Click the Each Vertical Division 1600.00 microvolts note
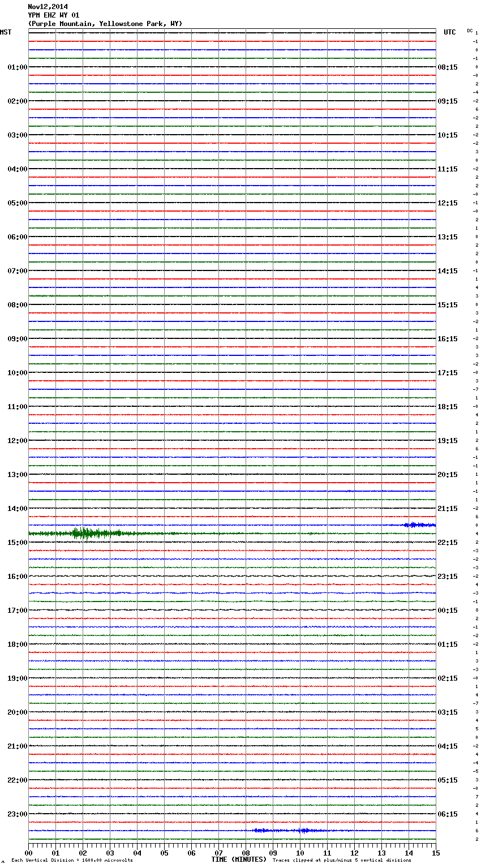The width and height of the screenshot is (481, 868). click(72, 861)
